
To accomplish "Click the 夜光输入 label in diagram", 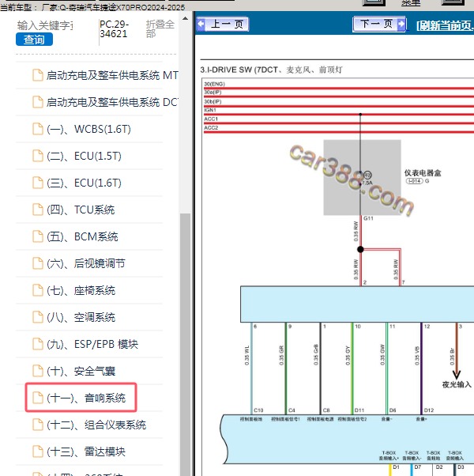I will [457, 384].
